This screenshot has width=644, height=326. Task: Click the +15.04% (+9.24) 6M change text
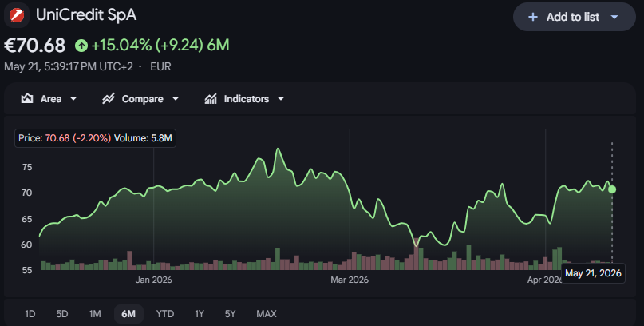coord(160,46)
